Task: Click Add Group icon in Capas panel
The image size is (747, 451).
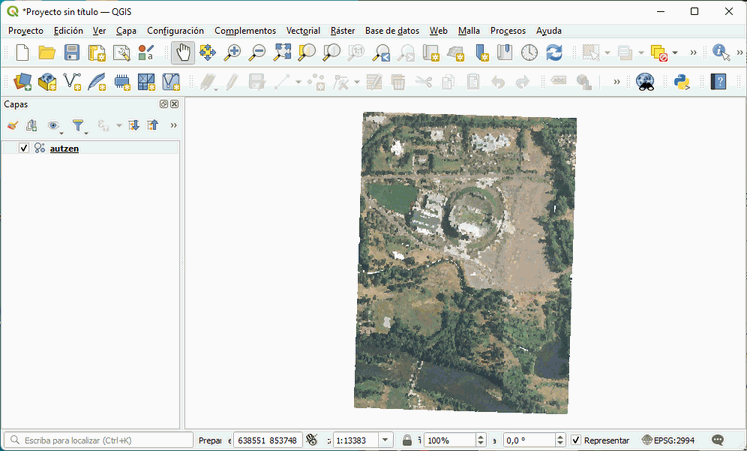Action: pos(31,125)
